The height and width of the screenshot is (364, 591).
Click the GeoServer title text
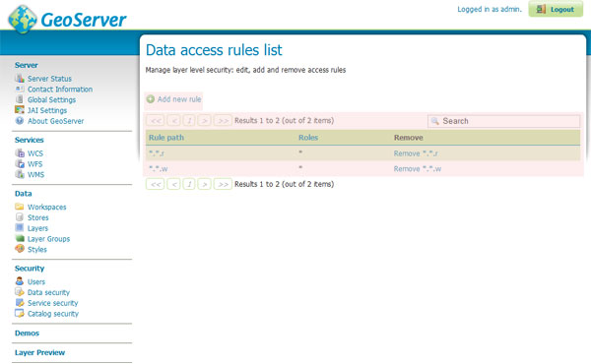point(84,20)
